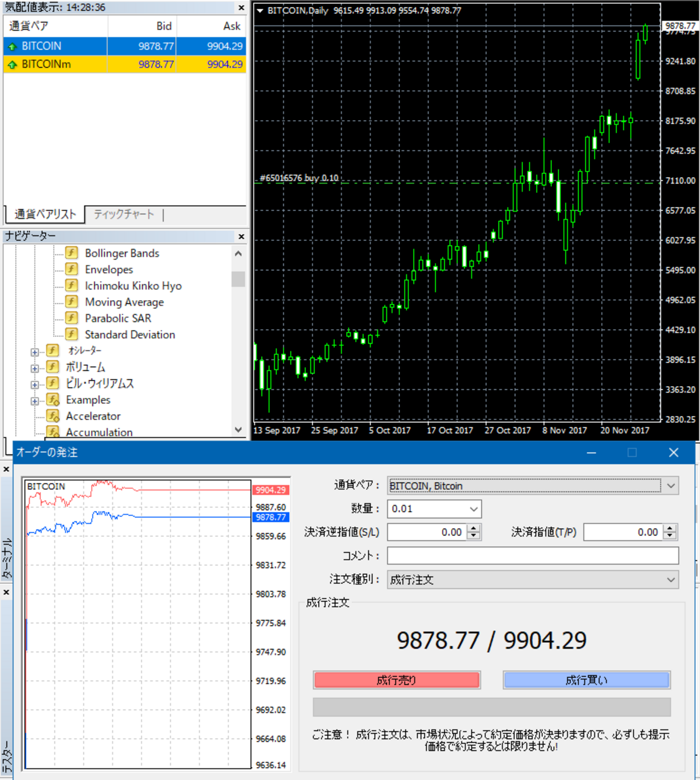
Task: Click the Bollinger Bands indicator icon
Action: (x=71, y=253)
